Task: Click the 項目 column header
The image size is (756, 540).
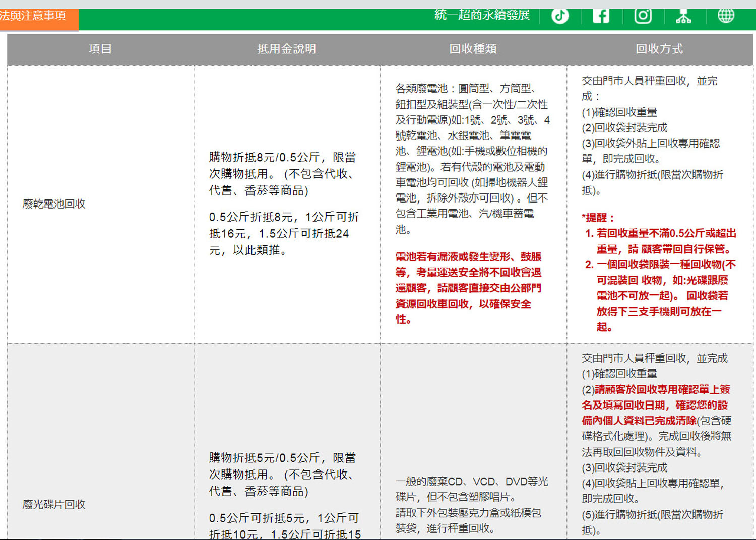Action: [x=100, y=49]
